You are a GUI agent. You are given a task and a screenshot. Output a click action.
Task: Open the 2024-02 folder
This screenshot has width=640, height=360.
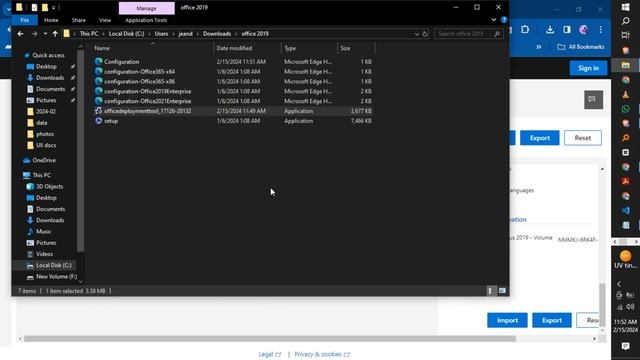pos(46,111)
